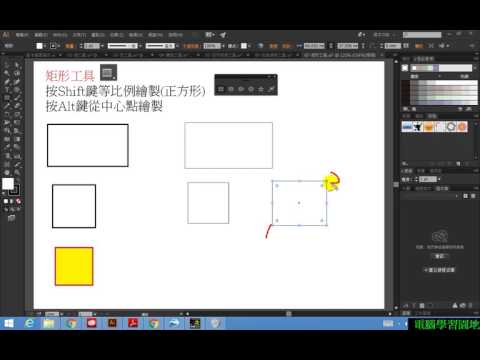Set paint to Gradient mode below swatches
This screenshot has height=360, width=480.
pyautogui.click(x=12, y=201)
